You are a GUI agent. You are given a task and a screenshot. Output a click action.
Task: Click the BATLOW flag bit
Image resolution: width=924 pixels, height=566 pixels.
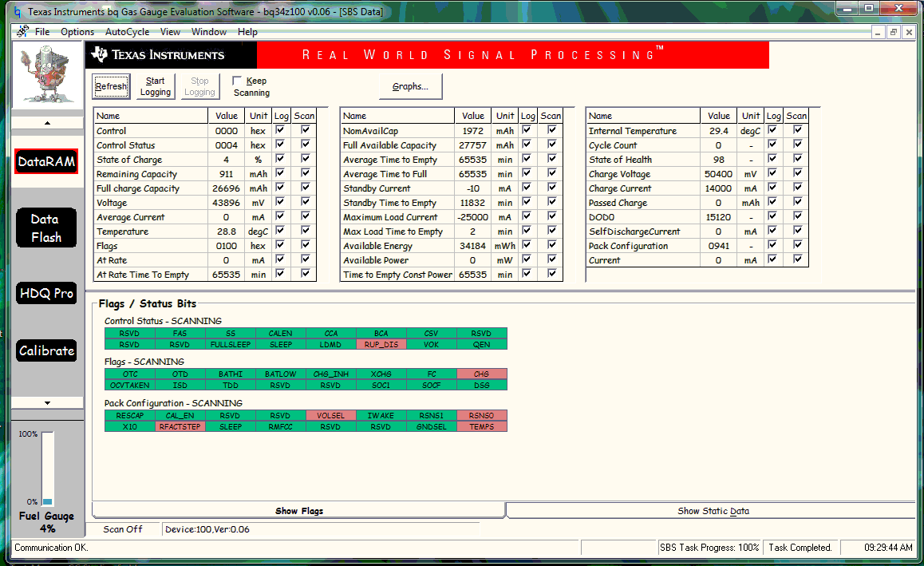pos(281,374)
